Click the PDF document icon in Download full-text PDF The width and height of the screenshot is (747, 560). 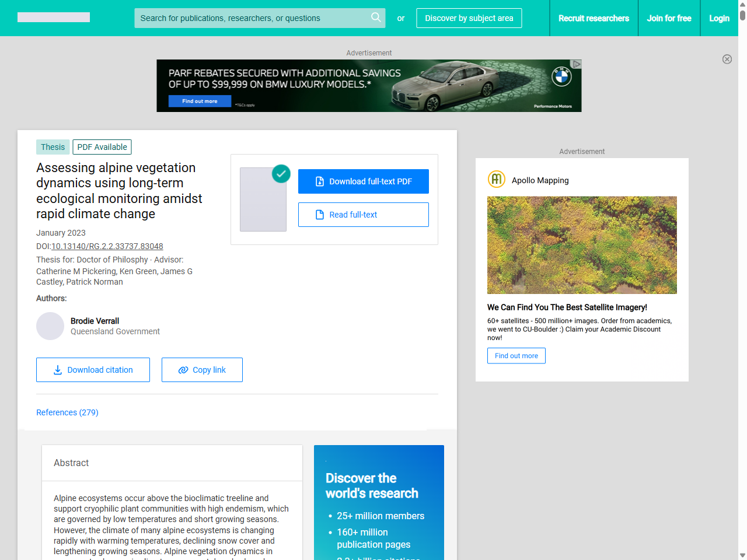pos(319,181)
